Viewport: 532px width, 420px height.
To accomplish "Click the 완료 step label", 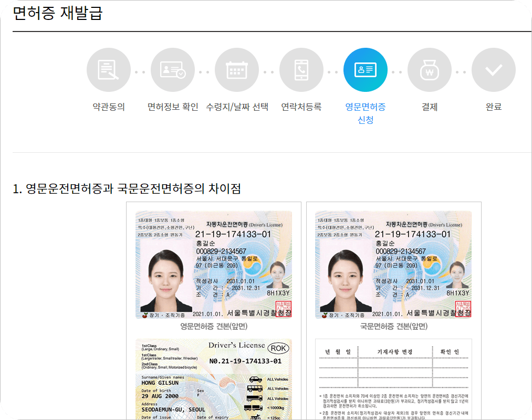I will pos(494,107).
